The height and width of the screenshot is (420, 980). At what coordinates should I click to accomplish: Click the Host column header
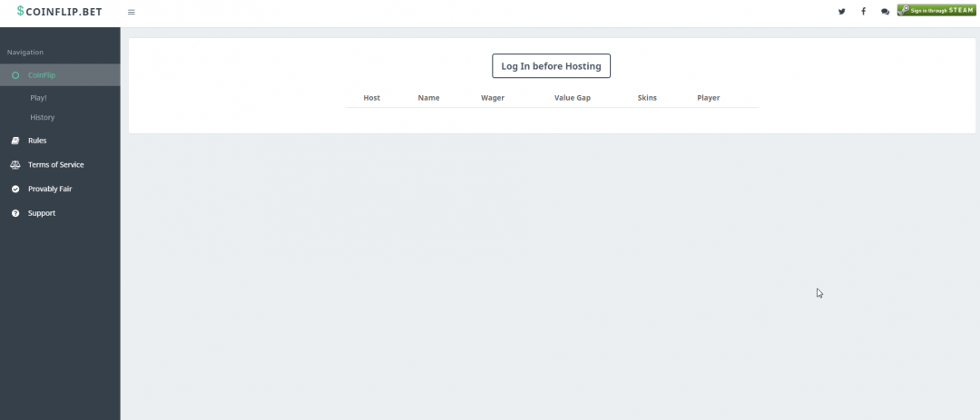[x=371, y=97]
